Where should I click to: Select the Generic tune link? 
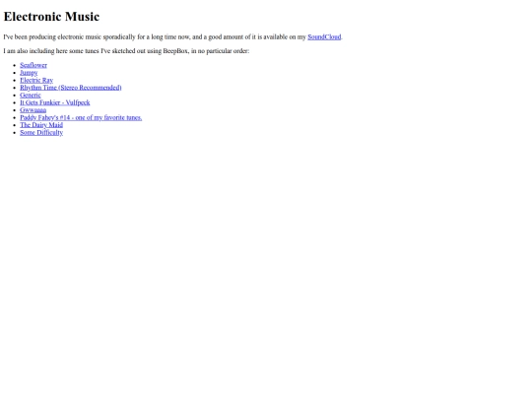pos(31,95)
